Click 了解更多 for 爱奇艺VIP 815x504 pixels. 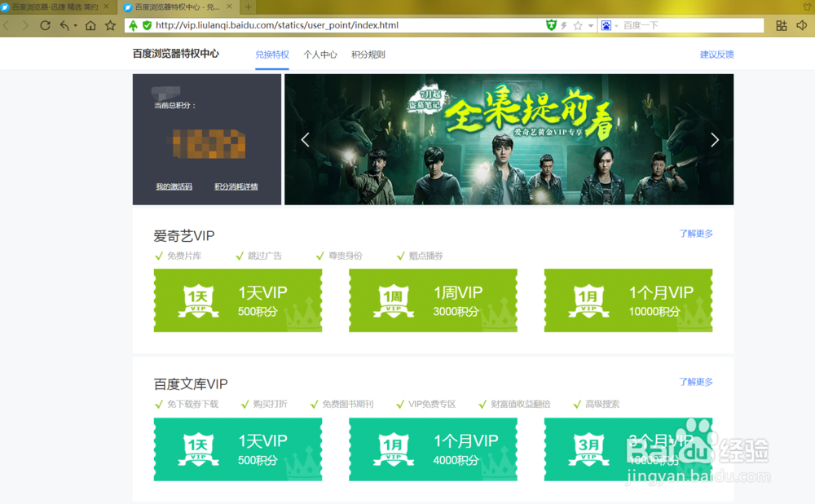(696, 234)
